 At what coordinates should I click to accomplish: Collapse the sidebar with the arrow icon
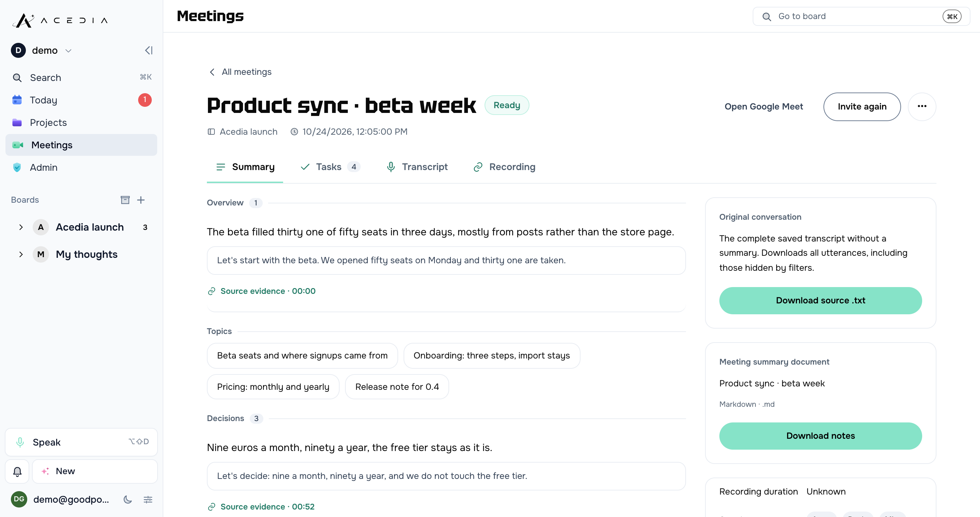149,51
